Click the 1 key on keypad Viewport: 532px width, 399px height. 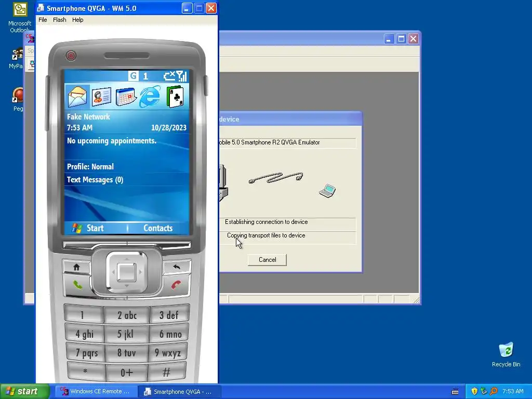click(x=83, y=315)
